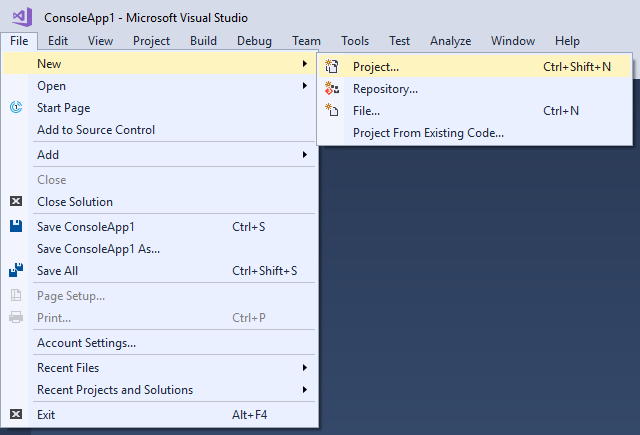640x435 pixels.
Task: Choose Add to Source Control
Action: click(96, 130)
